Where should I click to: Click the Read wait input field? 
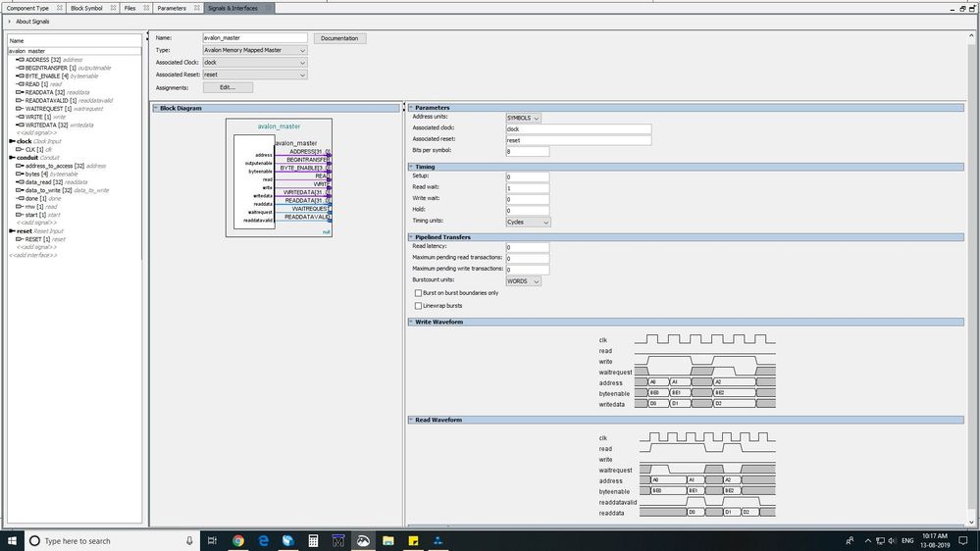[x=527, y=188]
